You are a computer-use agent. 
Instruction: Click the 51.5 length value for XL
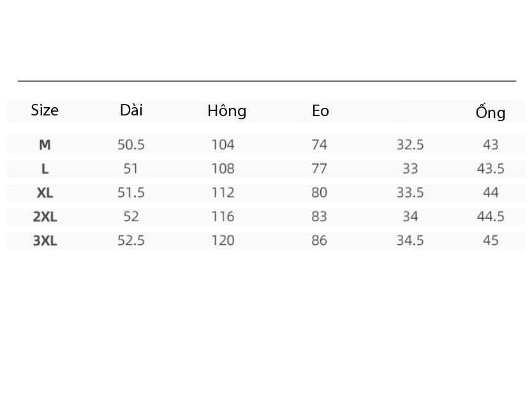click(131, 193)
